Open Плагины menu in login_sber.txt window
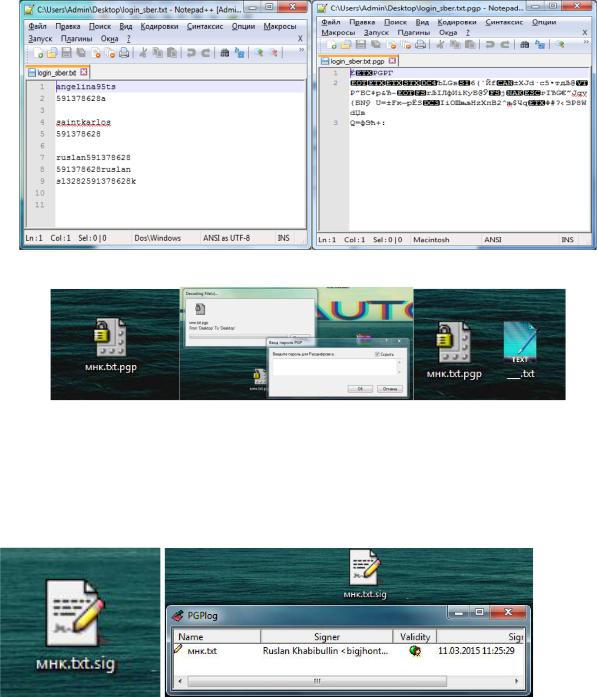Image resolution: width=597 pixels, height=697 pixels. point(76,39)
